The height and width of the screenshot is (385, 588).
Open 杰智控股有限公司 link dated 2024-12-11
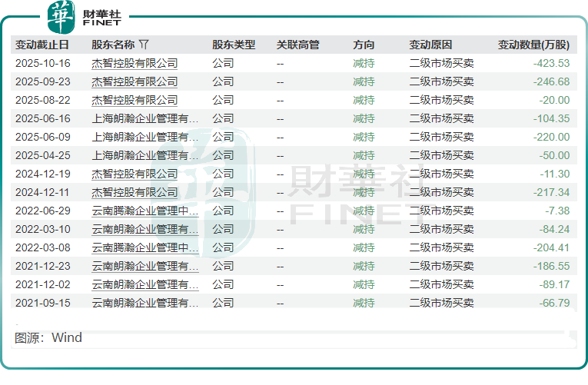[x=135, y=192]
